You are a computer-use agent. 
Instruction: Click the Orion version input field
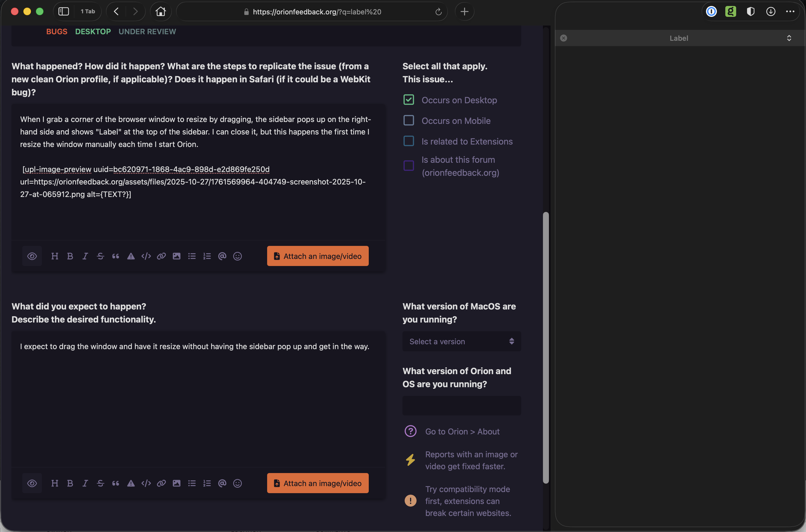click(x=461, y=405)
